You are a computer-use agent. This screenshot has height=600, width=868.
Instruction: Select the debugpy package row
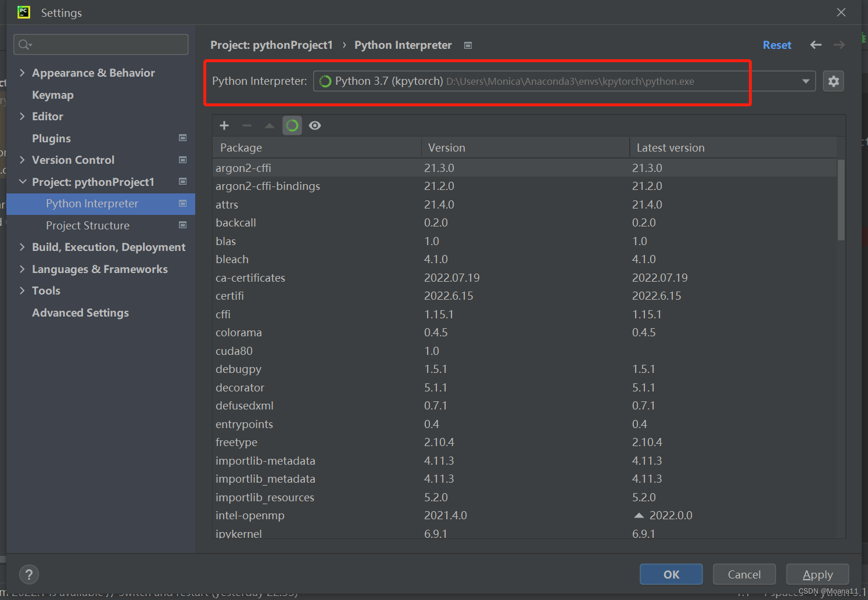pyautogui.click(x=525, y=369)
